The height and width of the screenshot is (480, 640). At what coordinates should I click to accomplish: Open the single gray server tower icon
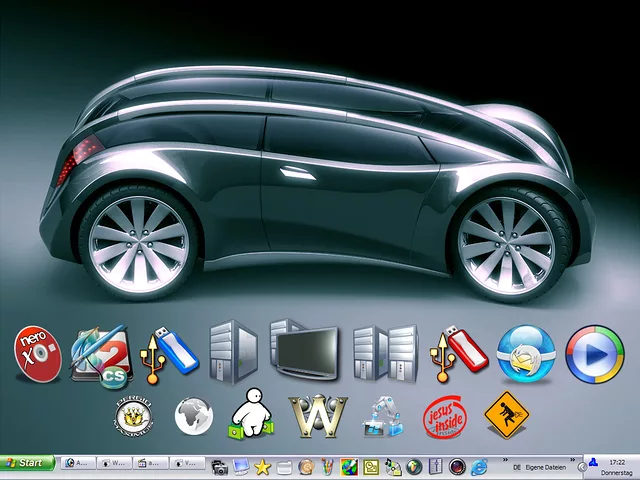[232, 352]
